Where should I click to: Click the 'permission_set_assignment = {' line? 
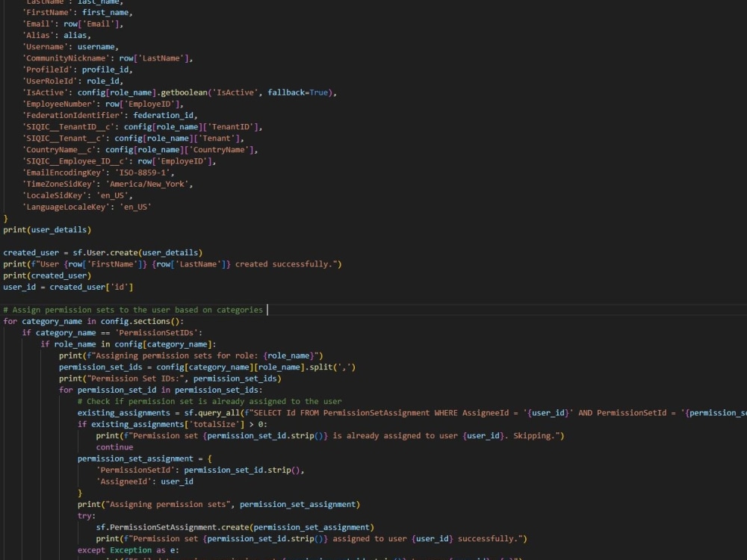point(145,458)
